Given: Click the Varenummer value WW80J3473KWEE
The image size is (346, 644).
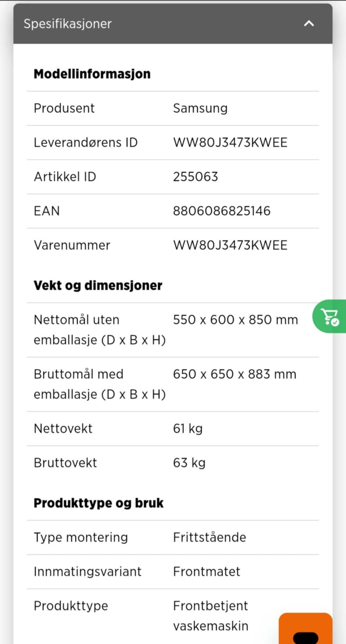Looking at the screenshot, I should (x=230, y=245).
